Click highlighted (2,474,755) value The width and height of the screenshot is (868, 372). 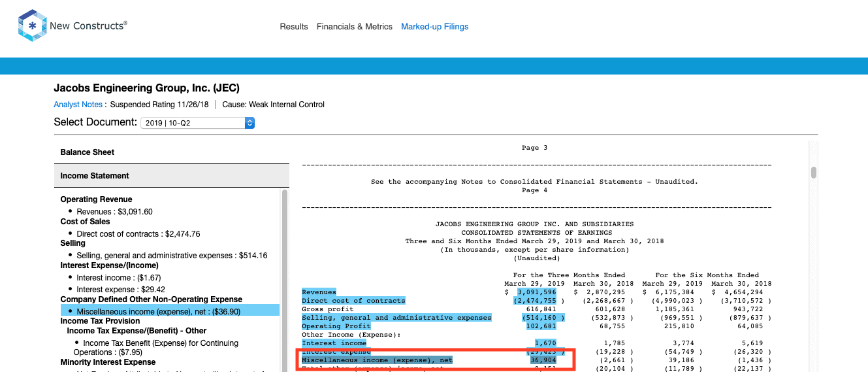(536, 301)
